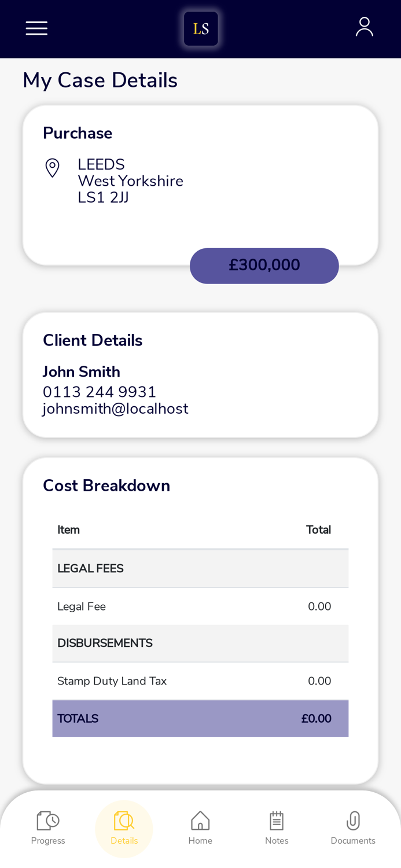Select the Stamp Duty Land Tax row
The width and height of the screenshot is (401, 868).
[200, 681]
